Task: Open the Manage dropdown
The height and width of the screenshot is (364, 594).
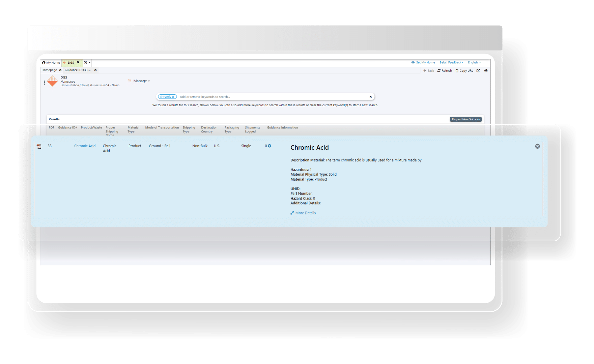Action: 139,81
